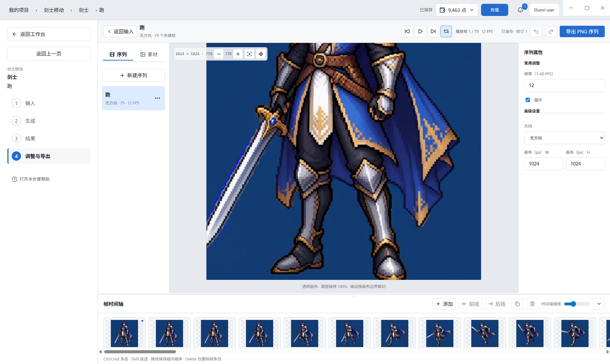This screenshot has width=610, height=364.
Task: Click 返回工作台 button
Action: pyautogui.click(x=49, y=34)
